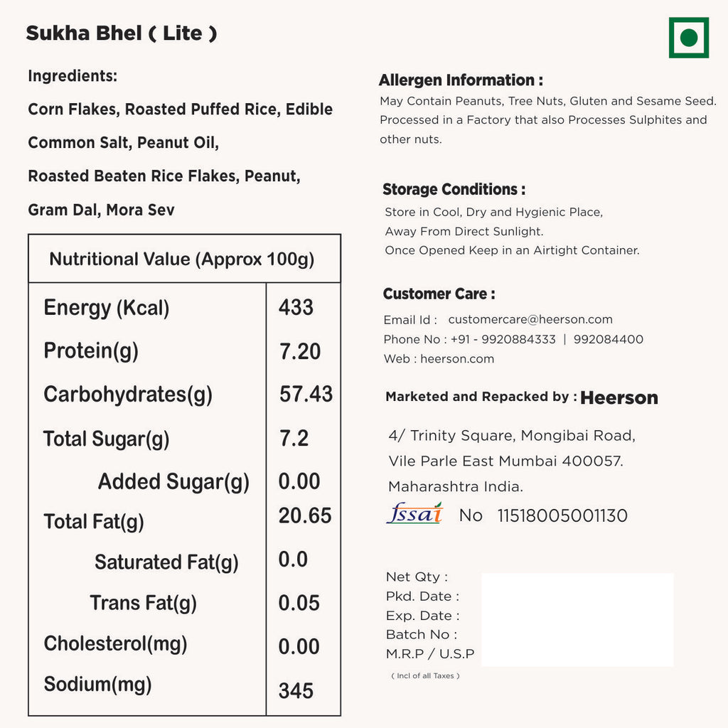Viewport: 728px width, 728px height.
Task: Click the FSSAI number 11518005001130
Action: tap(562, 515)
